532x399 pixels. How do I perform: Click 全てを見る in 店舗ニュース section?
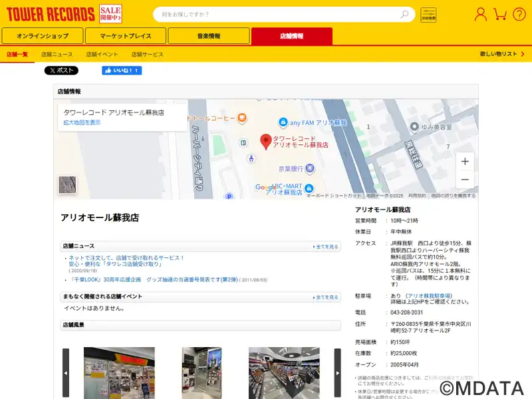pyautogui.click(x=326, y=247)
